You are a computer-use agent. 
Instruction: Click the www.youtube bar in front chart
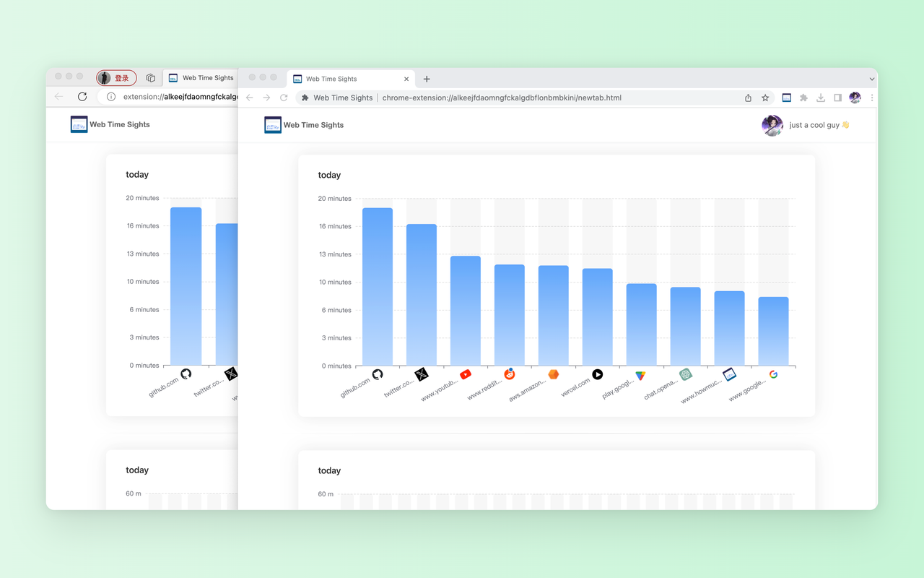(466, 311)
